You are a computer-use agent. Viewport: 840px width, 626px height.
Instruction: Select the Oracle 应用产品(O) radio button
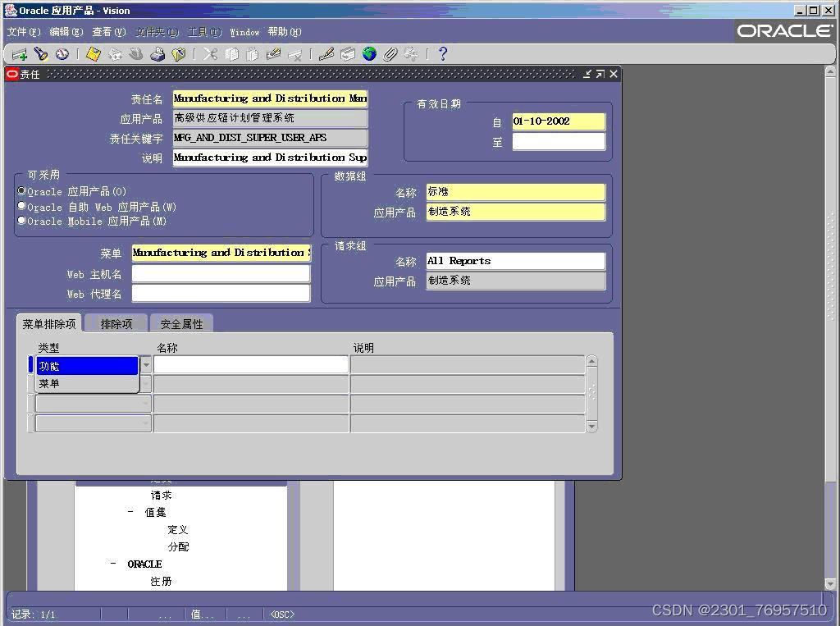click(x=22, y=193)
